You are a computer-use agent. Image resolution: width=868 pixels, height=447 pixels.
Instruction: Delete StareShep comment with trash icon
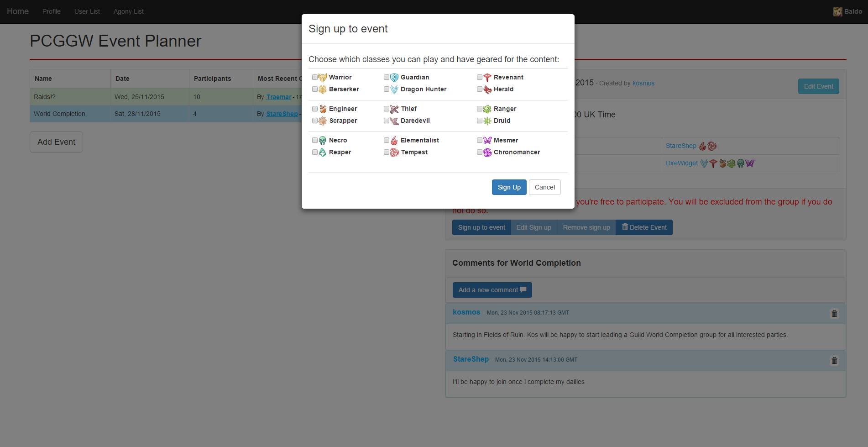pos(834,361)
